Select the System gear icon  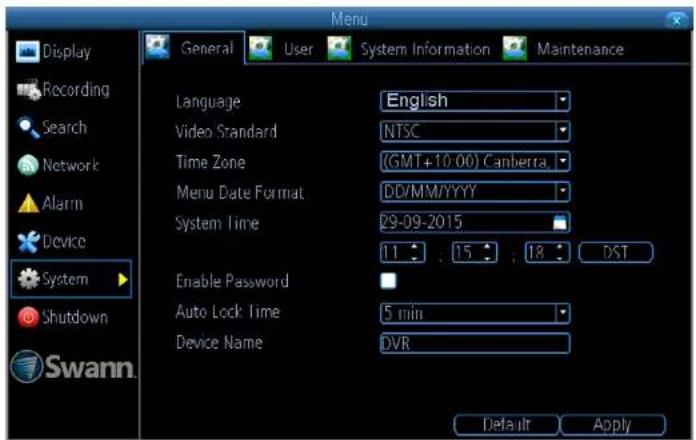[28, 279]
